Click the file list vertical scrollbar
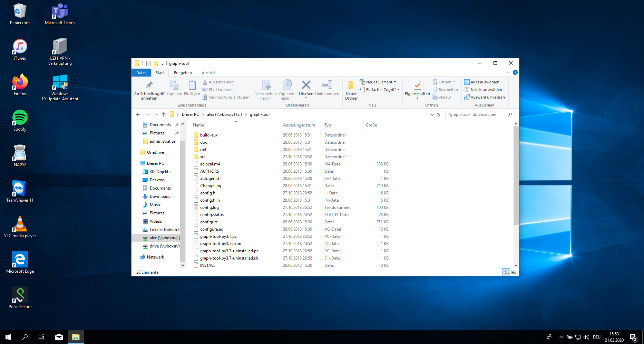This screenshot has width=644, height=344. (516, 176)
